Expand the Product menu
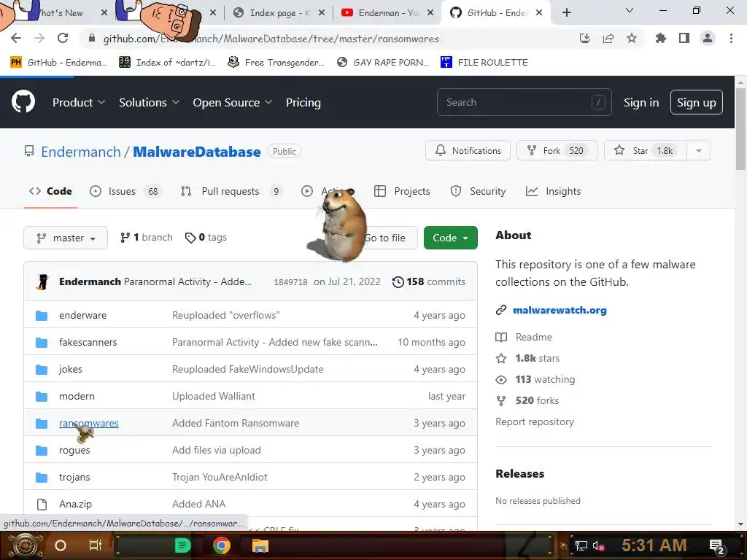 click(79, 102)
